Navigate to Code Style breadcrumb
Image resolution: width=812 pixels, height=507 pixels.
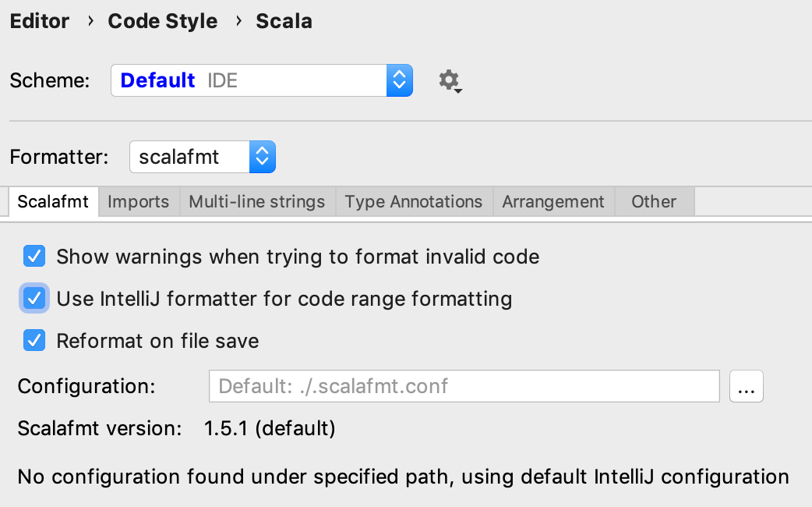(163, 21)
